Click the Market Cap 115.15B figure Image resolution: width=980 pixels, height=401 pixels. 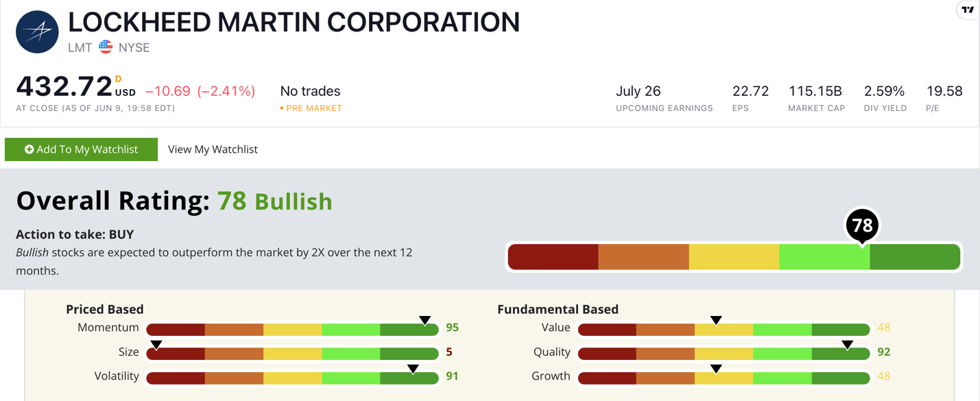[x=815, y=91]
